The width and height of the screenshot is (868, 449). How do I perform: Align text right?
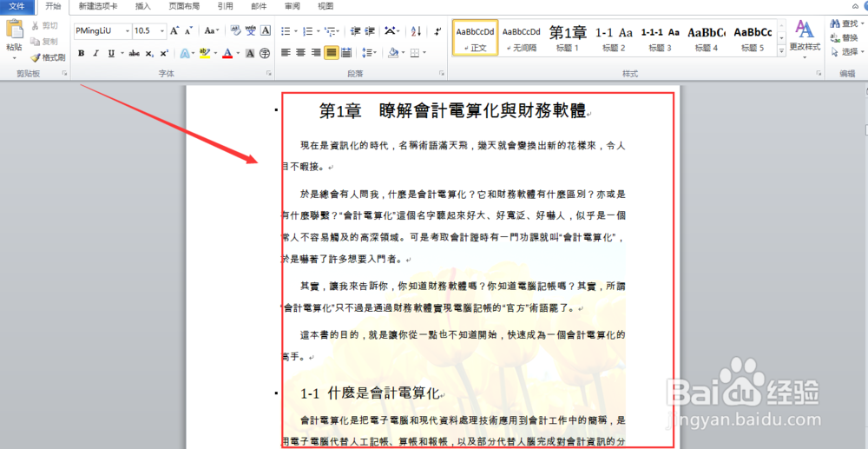(x=316, y=53)
